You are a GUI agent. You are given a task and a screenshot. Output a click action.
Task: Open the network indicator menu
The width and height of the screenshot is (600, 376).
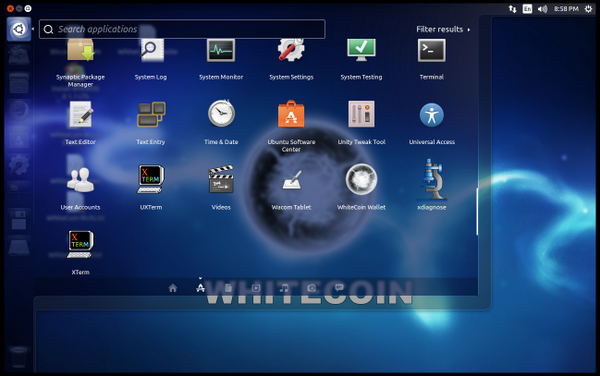click(512, 9)
